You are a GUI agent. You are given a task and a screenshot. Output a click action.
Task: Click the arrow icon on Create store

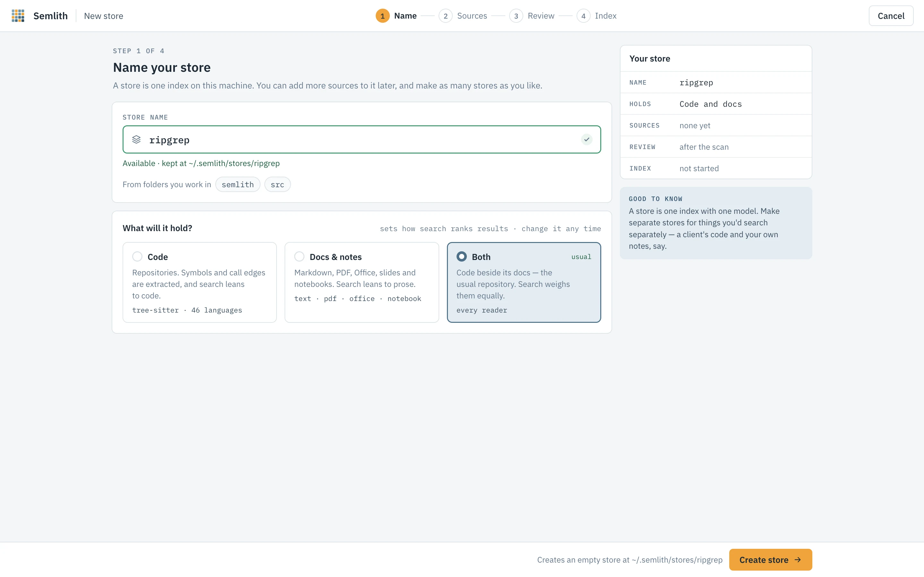798,559
